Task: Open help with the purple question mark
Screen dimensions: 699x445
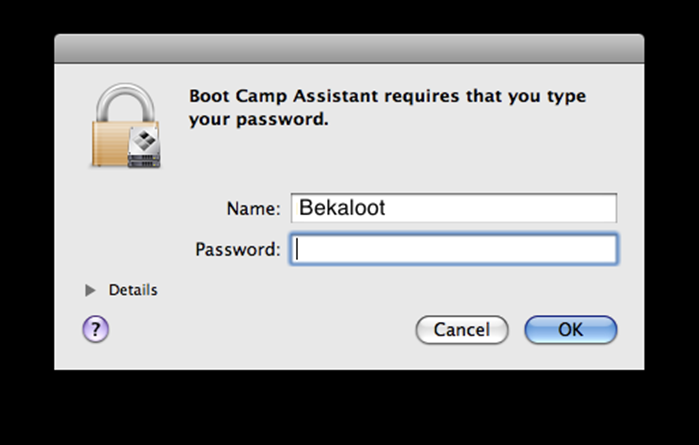Action: (x=96, y=329)
